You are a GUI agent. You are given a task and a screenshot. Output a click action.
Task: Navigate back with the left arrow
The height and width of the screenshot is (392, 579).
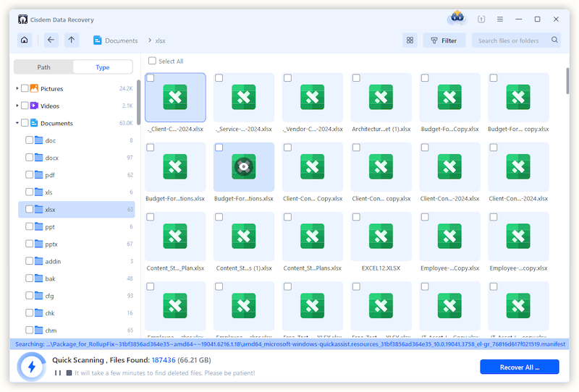51,40
